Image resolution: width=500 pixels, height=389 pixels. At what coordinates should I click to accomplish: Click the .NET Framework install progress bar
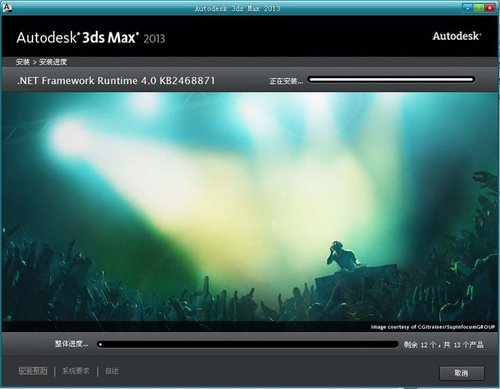pos(391,79)
